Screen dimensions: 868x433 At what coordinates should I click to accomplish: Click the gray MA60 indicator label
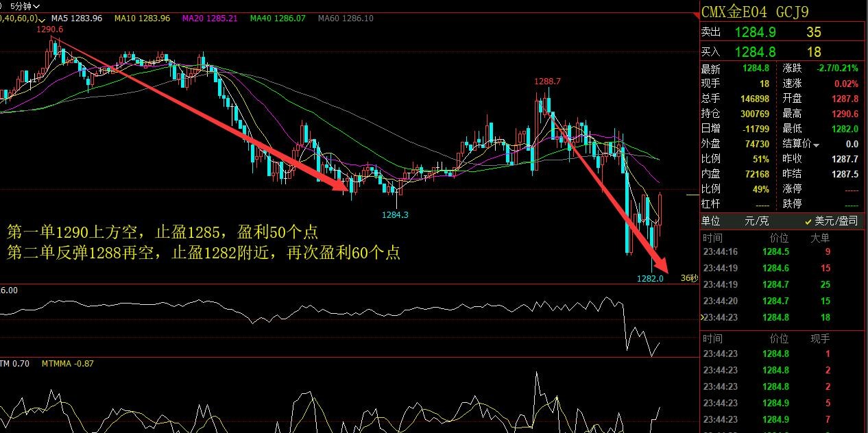(x=346, y=18)
